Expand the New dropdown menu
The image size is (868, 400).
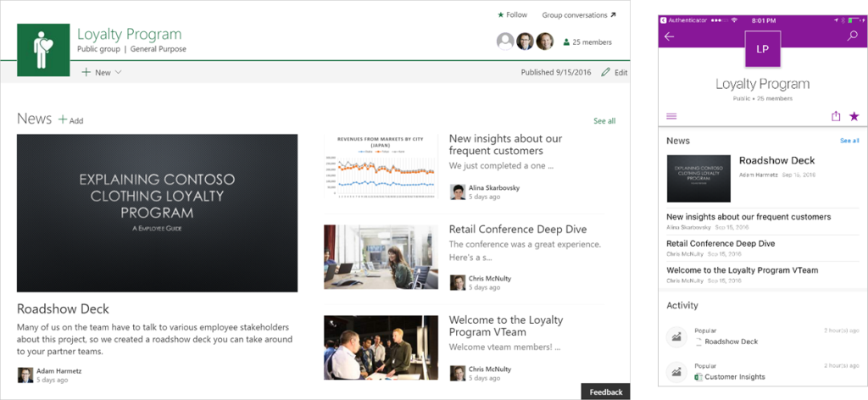(102, 73)
